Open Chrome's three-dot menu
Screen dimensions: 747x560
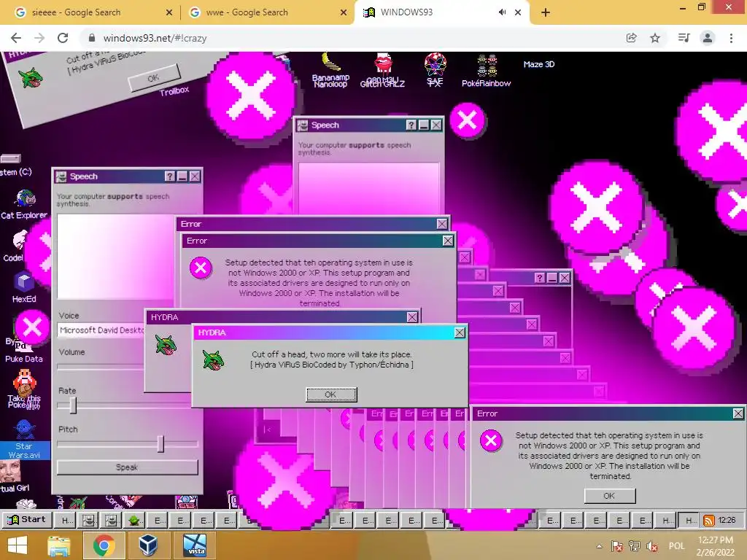click(731, 38)
